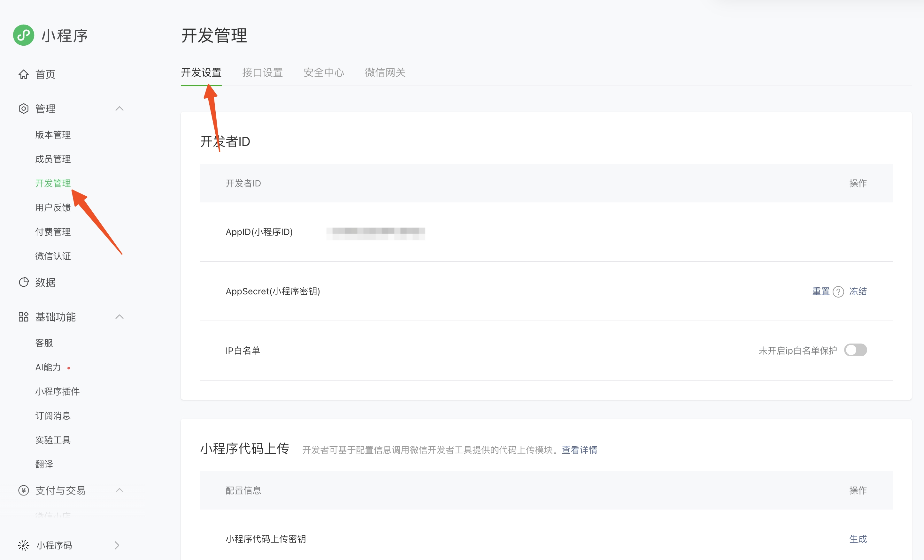Click the 小程序代码上传密钥 row label
Image resolution: width=924 pixels, height=560 pixels.
(x=266, y=539)
